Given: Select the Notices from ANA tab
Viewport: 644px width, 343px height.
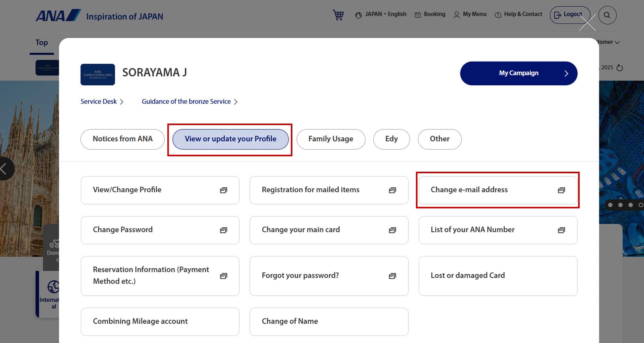Looking at the screenshot, I should click(x=122, y=139).
